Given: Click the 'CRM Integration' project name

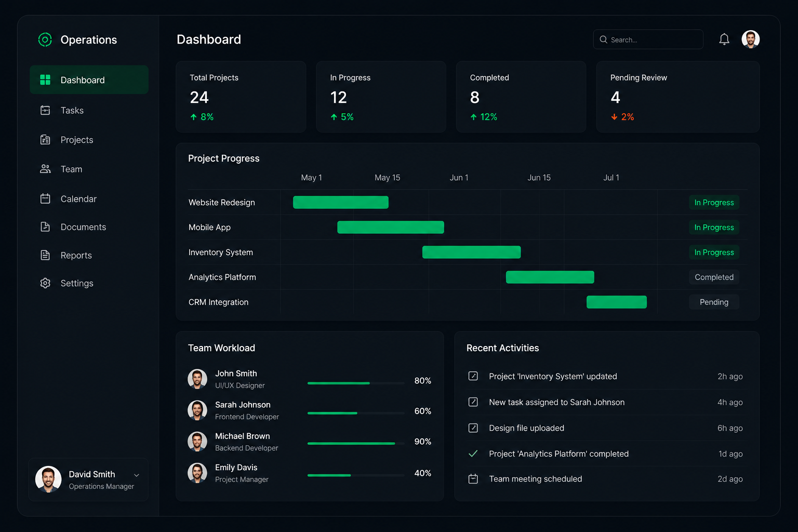Looking at the screenshot, I should point(219,302).
